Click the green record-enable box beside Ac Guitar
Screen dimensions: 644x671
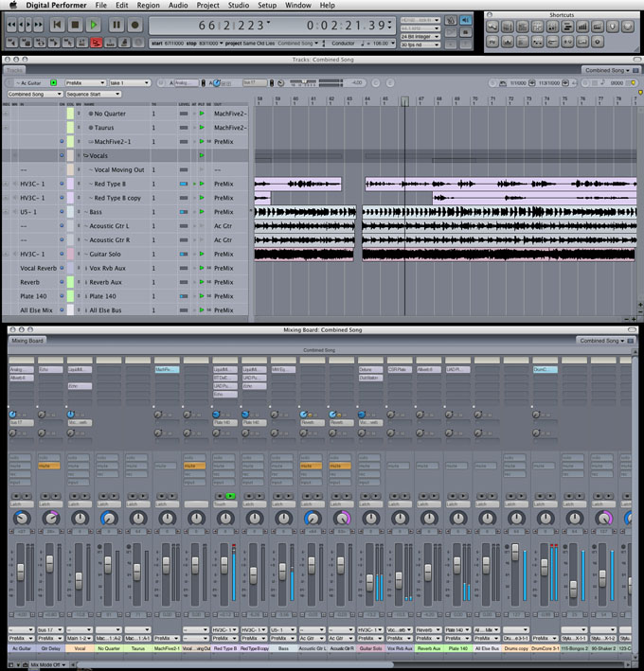pos(54,82)
